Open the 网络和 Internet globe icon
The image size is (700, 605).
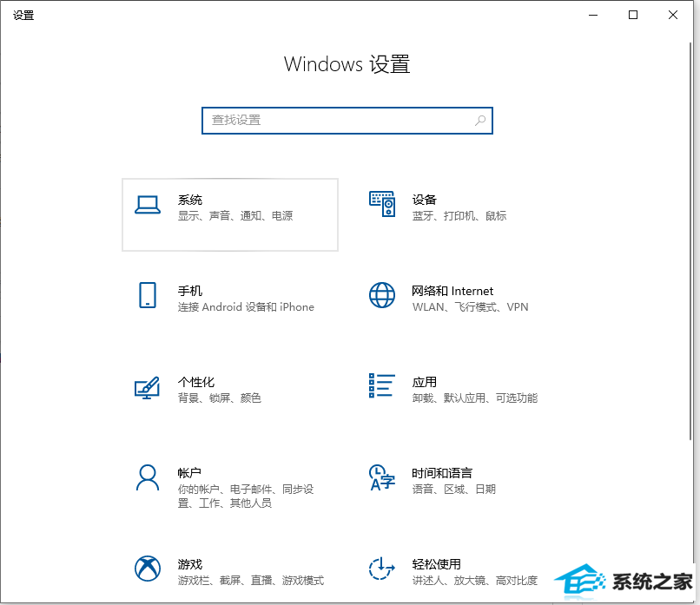point(382,295)
